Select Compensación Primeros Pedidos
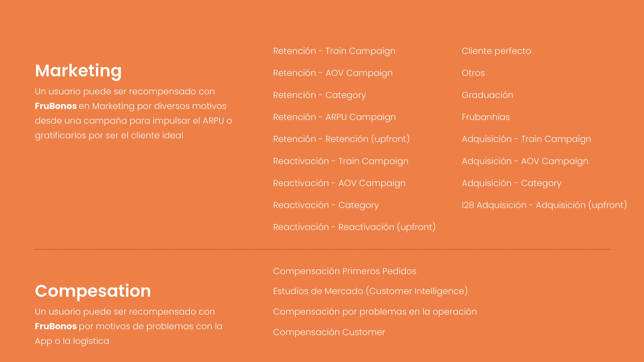The height and width of the screenshot is (362, 644). tap(345, 271)
